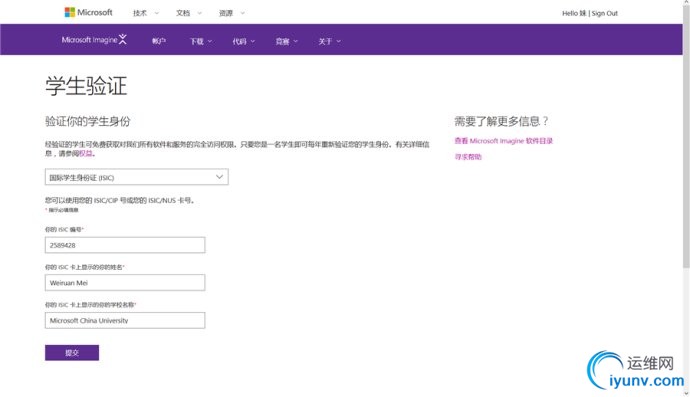Click the Hello user greeting
The height and width of the screenshot is (397, 690).
pos(574,13)
